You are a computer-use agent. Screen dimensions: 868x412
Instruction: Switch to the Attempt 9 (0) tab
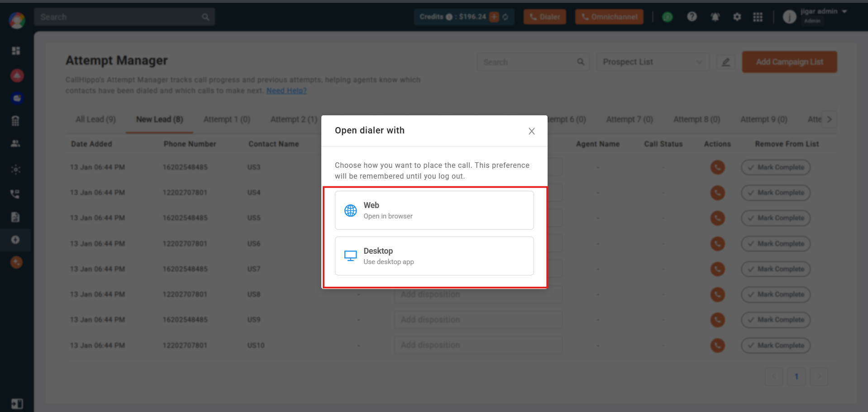click(x=764, y=119)
